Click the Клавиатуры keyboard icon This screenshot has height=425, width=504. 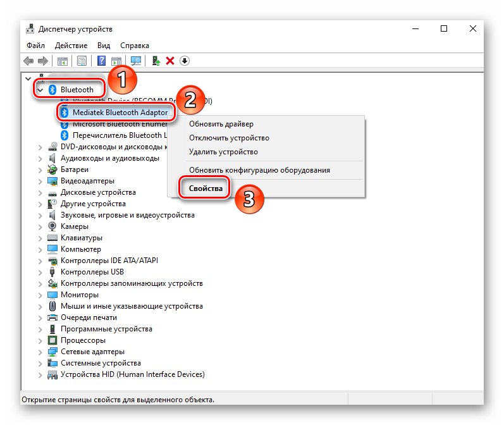(52, 238)
